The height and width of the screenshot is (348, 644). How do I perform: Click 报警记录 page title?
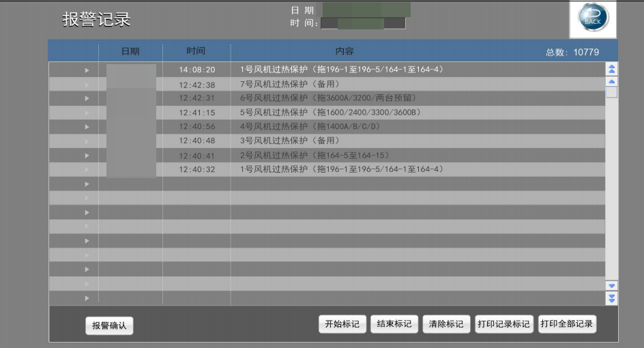click(x=96, y=19)
